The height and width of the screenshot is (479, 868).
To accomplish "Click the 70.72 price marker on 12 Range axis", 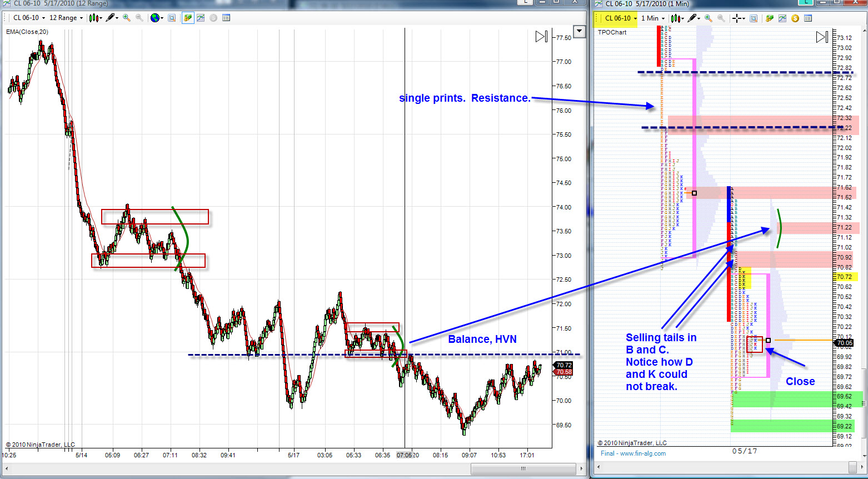I will pyautogui.click(x=563, y=365).
